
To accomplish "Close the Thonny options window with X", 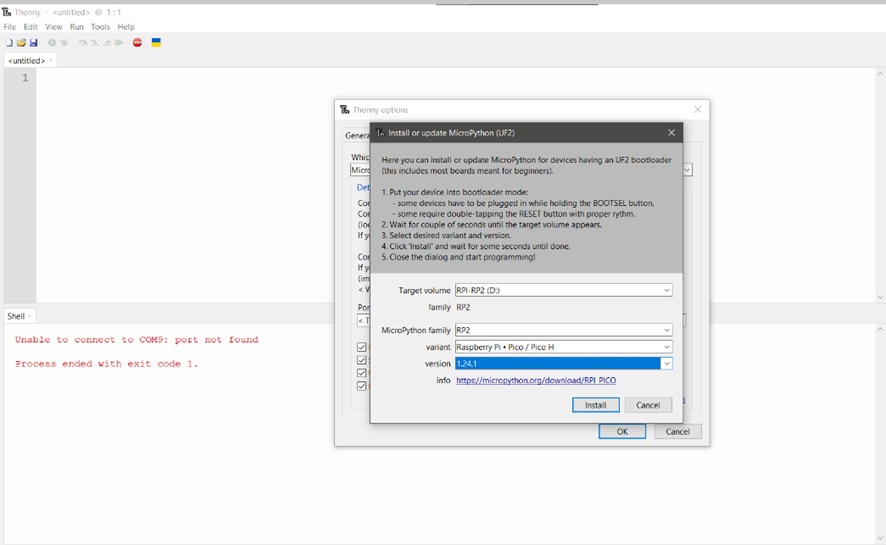I will pos(698,110).
